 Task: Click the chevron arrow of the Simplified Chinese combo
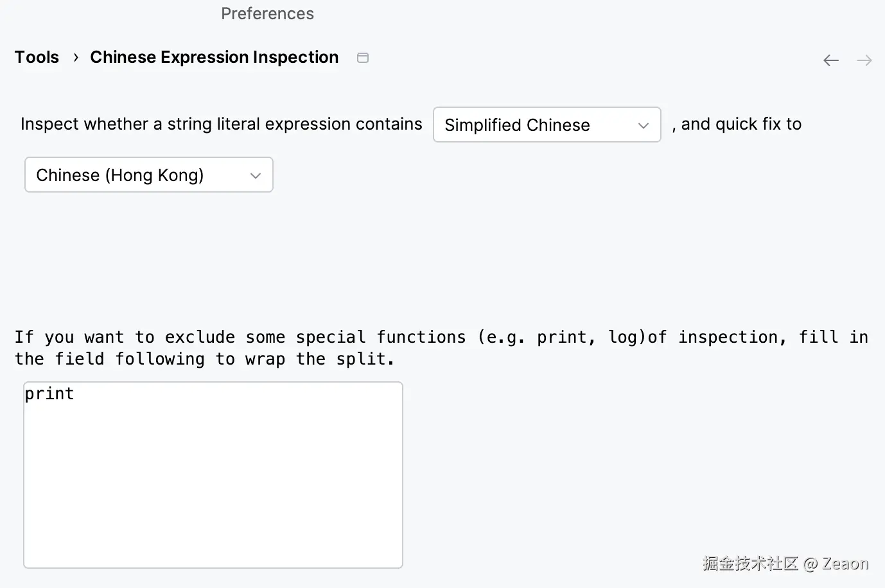[x=644, y=125]
